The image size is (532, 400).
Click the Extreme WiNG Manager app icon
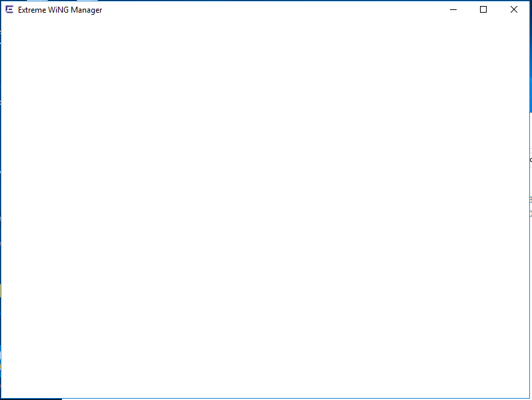[9, 9]
